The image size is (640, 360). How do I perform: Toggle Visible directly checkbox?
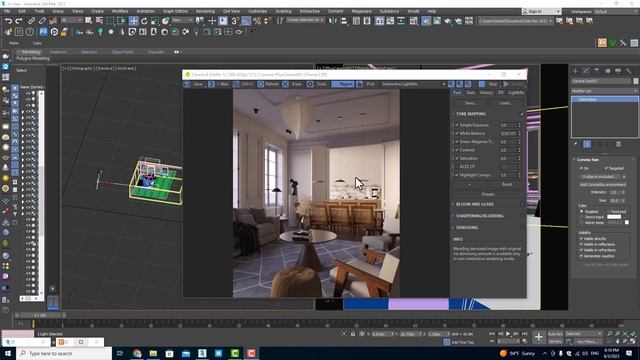581,239
